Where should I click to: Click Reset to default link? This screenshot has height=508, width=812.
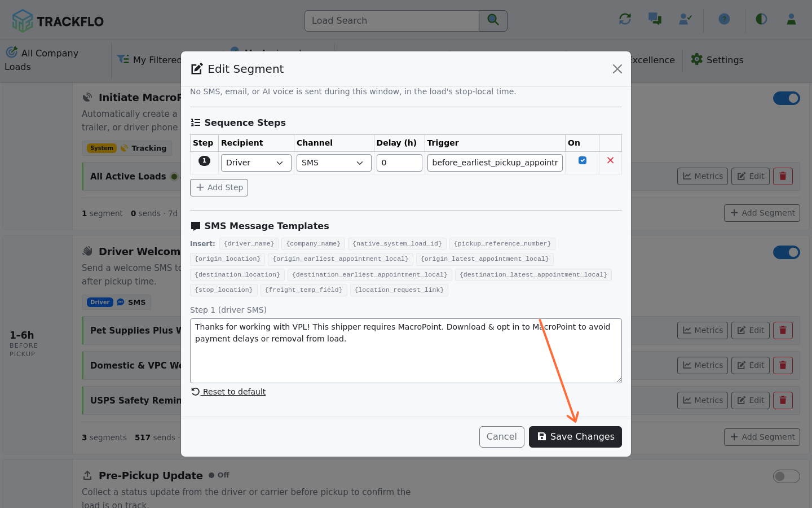click(228, 392)
